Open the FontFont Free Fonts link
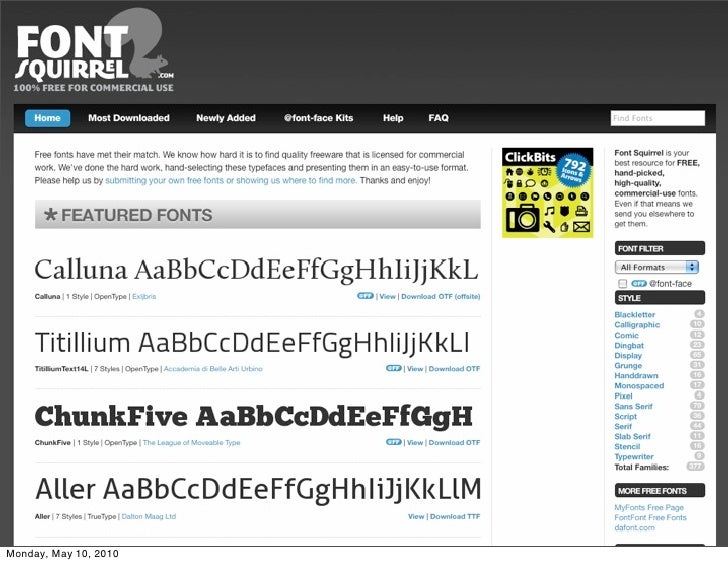 [650, 517]
